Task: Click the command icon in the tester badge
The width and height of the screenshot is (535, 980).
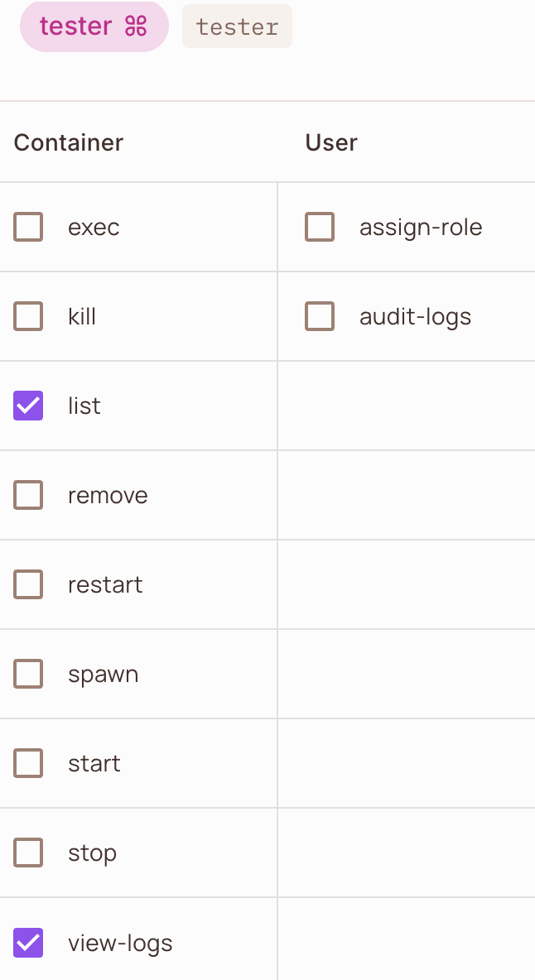Action: [x=136, y=26]
